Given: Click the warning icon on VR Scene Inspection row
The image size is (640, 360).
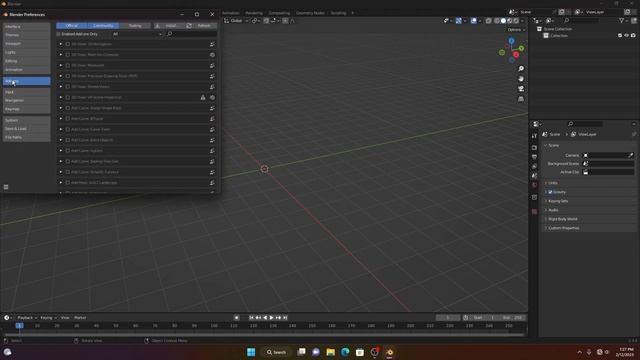Looking at the screenshot, I should [203, 97].
